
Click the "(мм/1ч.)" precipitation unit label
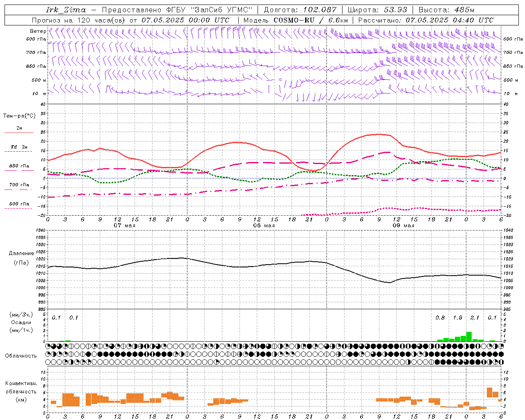point(21,330)
